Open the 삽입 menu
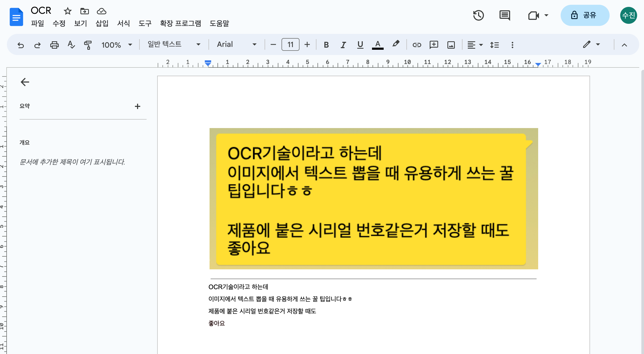 click(x=102, y=23)
